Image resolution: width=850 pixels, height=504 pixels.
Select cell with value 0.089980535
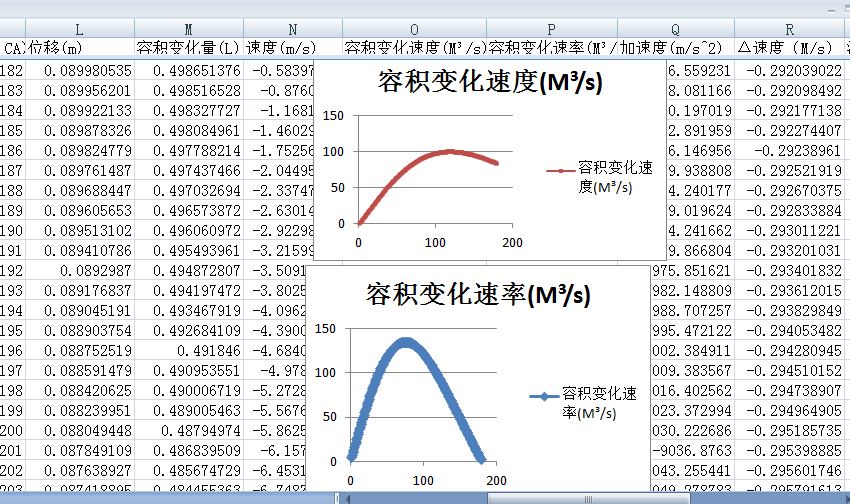click(x=80, y=70)
